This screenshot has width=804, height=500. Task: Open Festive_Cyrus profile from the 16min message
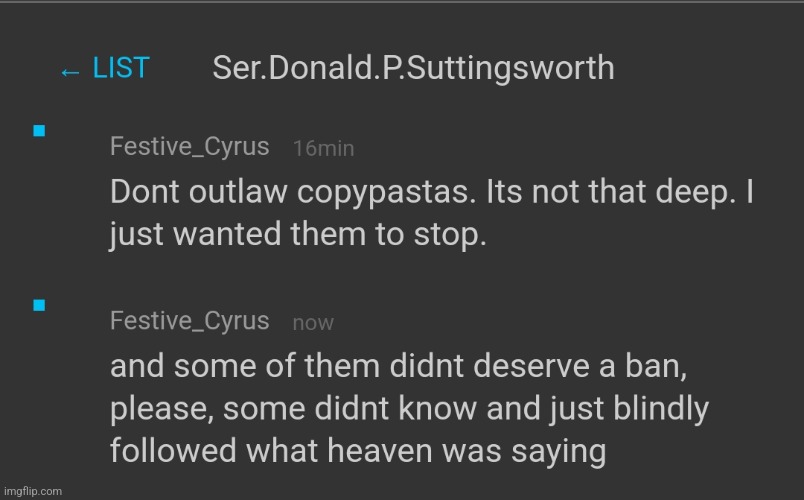pyautogui.click(x=189, y=147)
